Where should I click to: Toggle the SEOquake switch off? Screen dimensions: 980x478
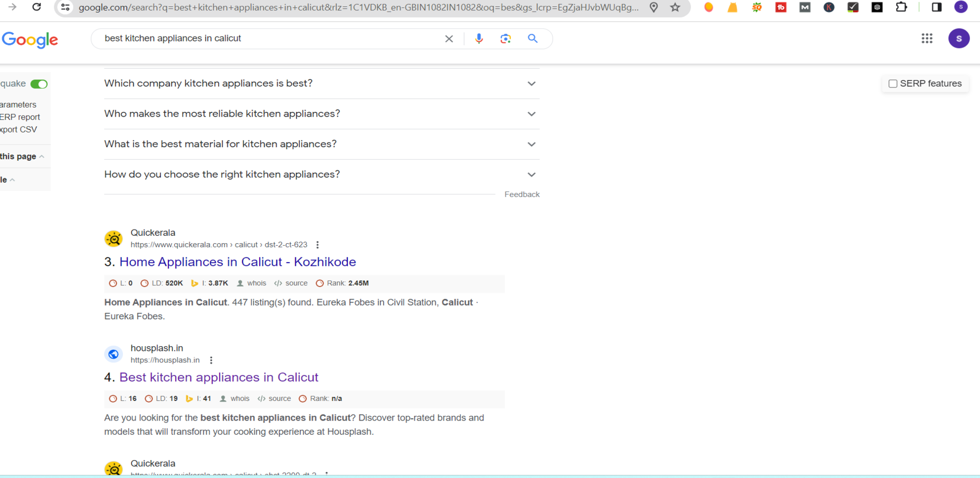tap(39, 84)
